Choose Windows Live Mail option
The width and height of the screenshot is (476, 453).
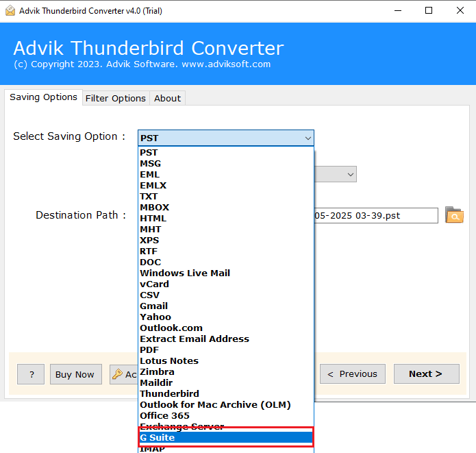(226, 273)
